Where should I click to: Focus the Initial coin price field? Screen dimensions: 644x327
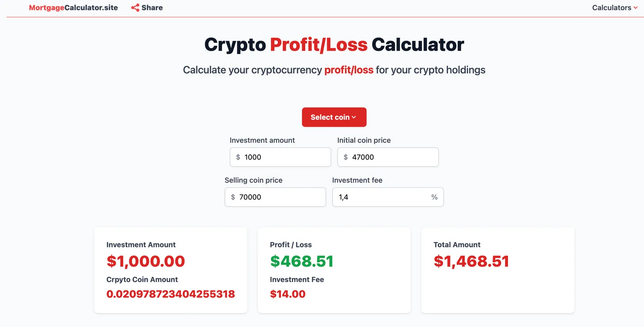pos(388,157)
